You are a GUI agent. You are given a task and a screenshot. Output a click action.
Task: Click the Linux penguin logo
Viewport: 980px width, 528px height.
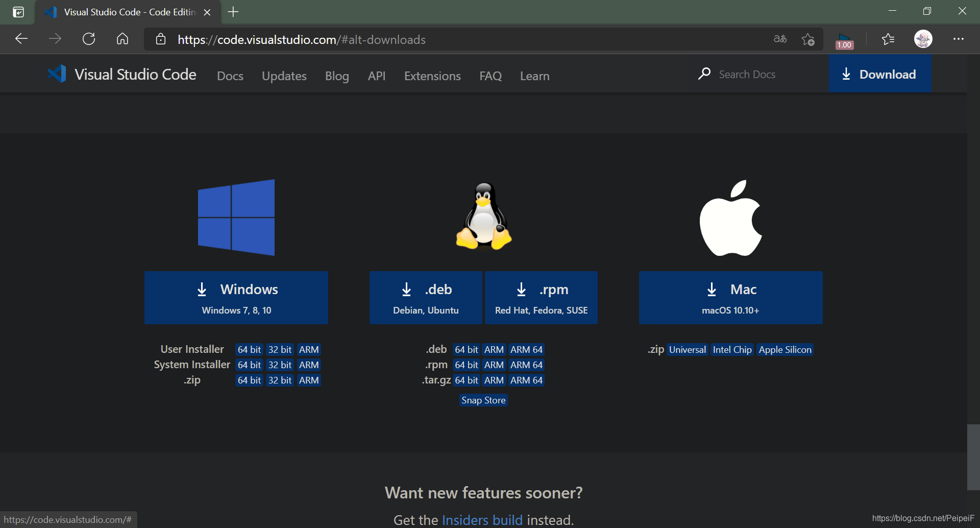click(483, 217)
